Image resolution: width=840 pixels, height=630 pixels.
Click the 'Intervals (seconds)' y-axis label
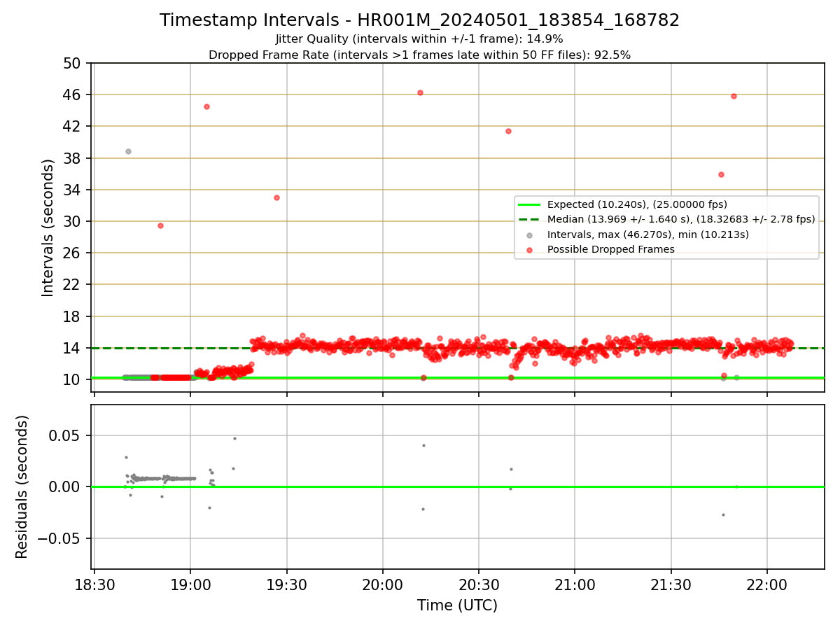(48, 227)
